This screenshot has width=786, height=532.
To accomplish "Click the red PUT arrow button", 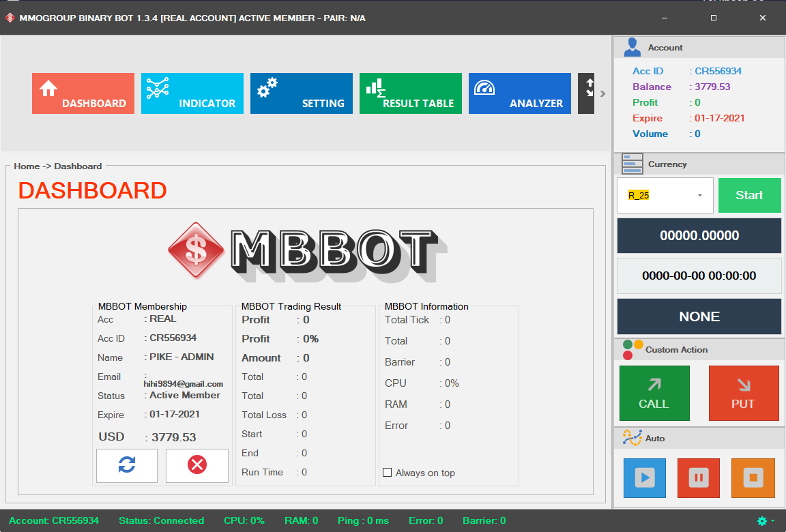I will tap(743, 393).
